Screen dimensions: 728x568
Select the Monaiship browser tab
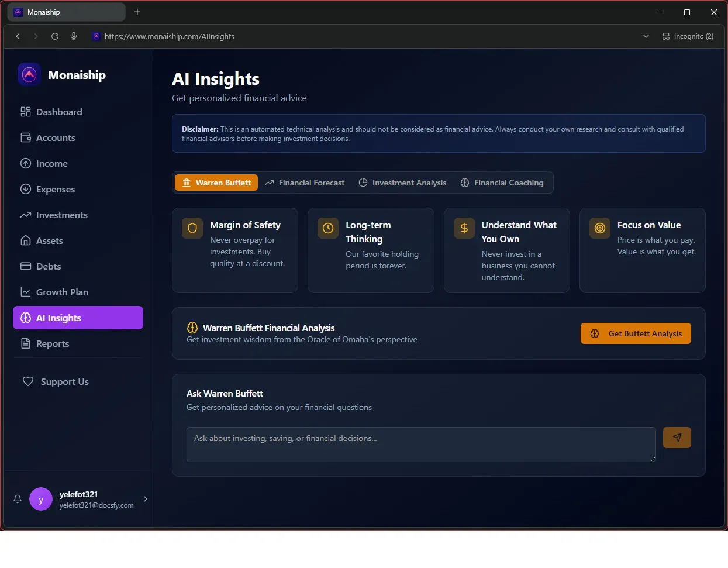pos(67,12)
